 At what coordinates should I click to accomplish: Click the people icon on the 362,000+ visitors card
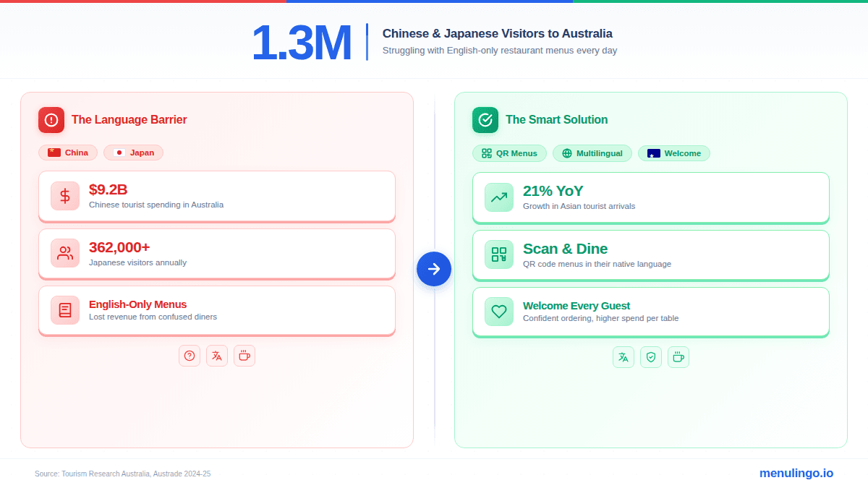[64, 253]
